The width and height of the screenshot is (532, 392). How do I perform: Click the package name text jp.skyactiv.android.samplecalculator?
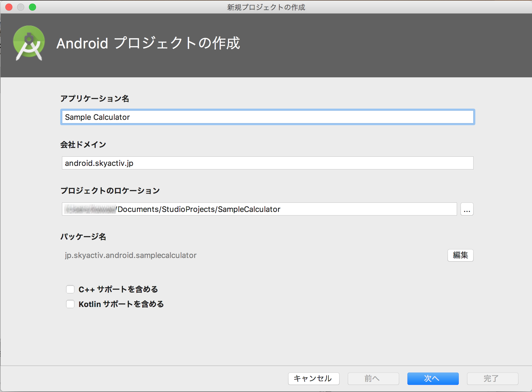131,255
